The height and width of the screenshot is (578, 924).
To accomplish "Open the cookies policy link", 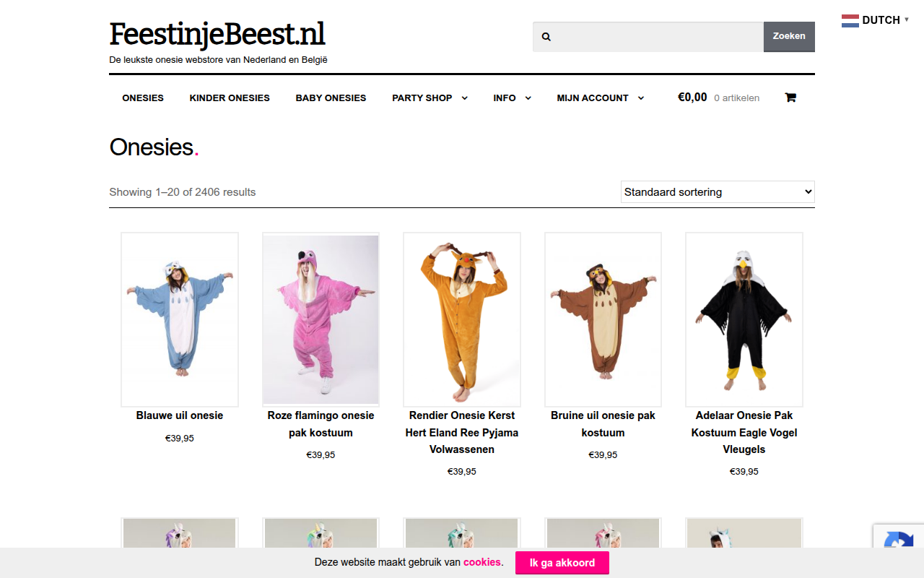I will click(x=481, y=562).
